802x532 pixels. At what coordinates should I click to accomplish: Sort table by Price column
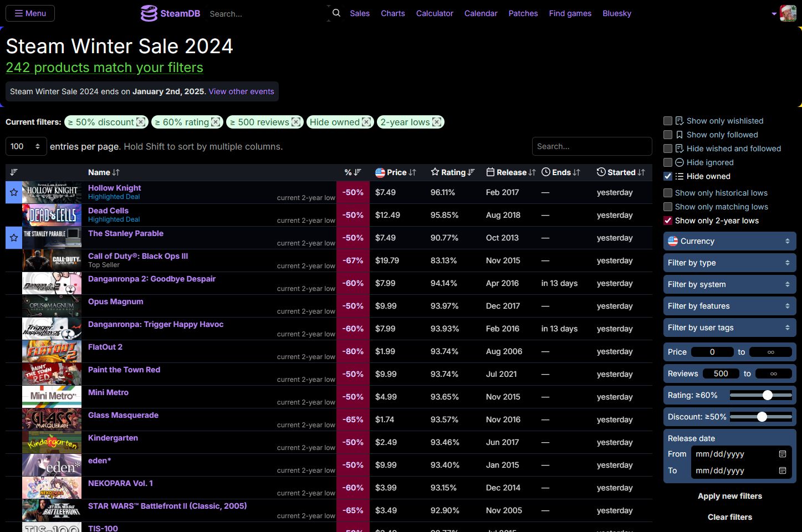pyautogui.click(x=396, y=172)
